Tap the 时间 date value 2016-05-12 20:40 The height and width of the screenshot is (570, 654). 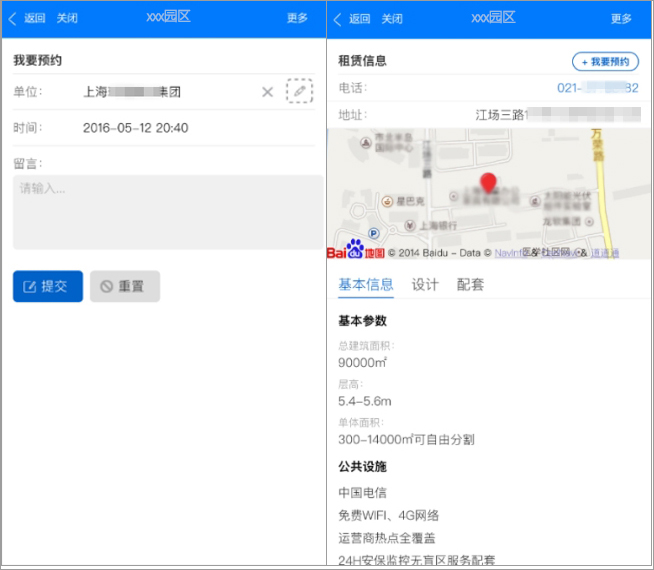click(x=136, y=128)
